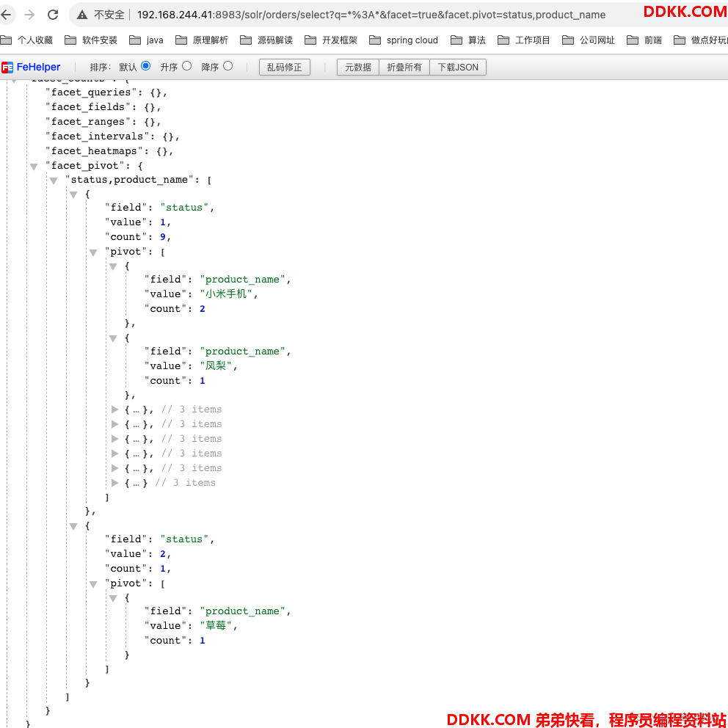Collapse the pivot array under status count 9
Screen dimensions: 728x728
click(93, 252)
